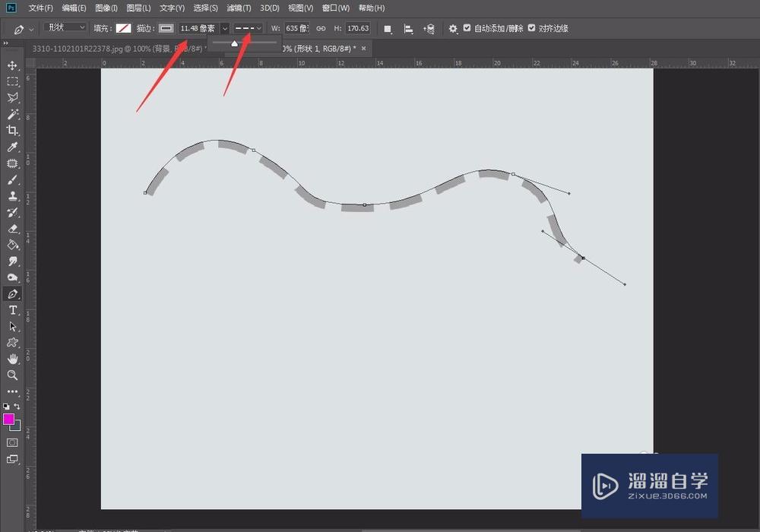This screenshot has width=760, height=532.
Task: Toggle Align Edges (对齐边缘) checkbox
Action: coord(532,28)
